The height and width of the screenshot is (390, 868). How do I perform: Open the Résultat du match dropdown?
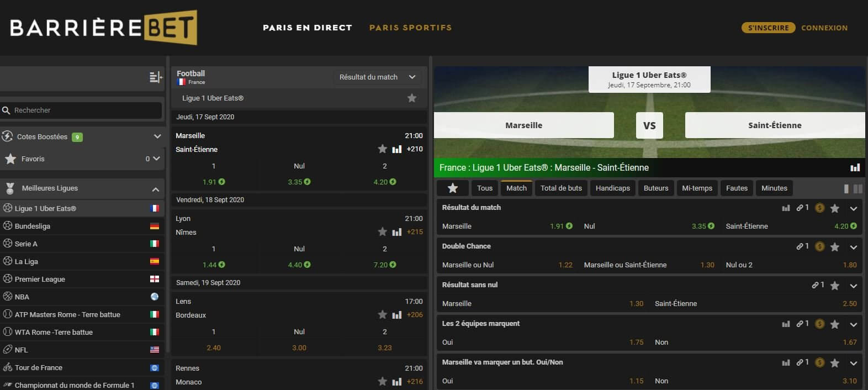tap(377, 77)
